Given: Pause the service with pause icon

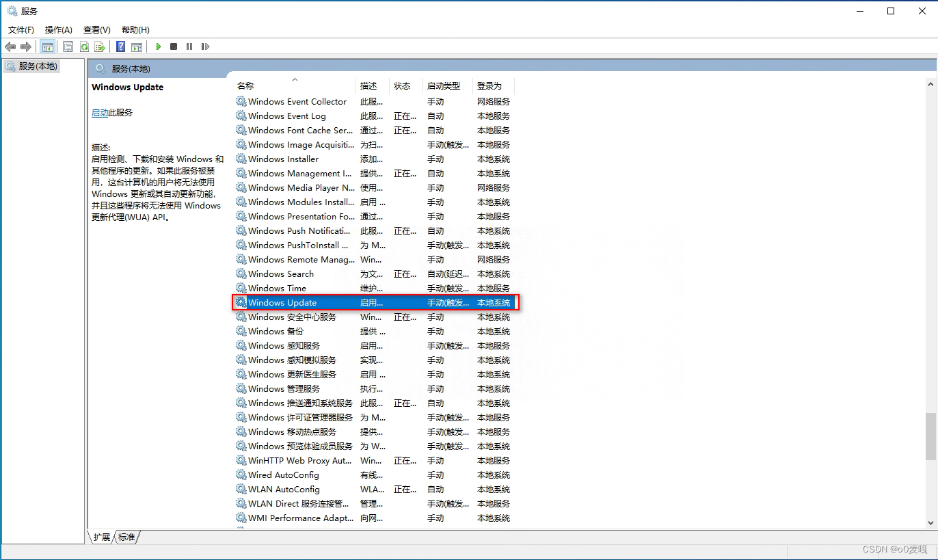Looking at the screenshot, I should pos(189,46).
